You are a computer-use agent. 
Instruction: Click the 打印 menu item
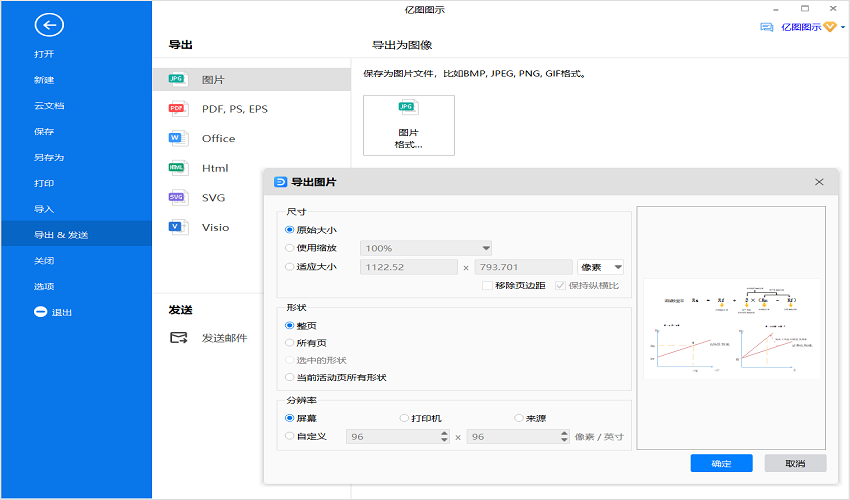[44, 183]
